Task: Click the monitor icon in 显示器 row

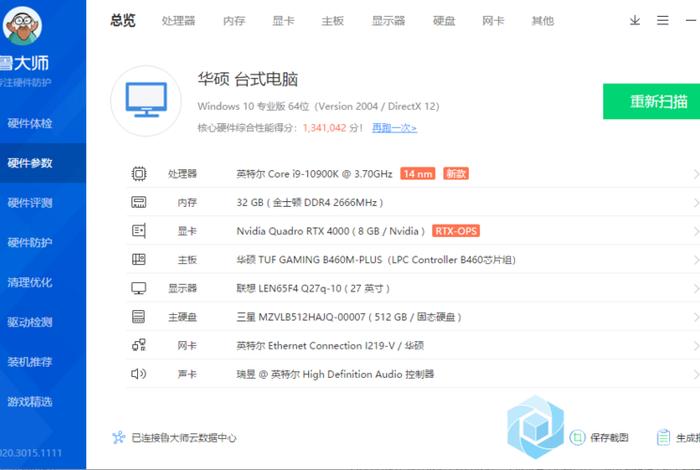Action: click(139, 288)
